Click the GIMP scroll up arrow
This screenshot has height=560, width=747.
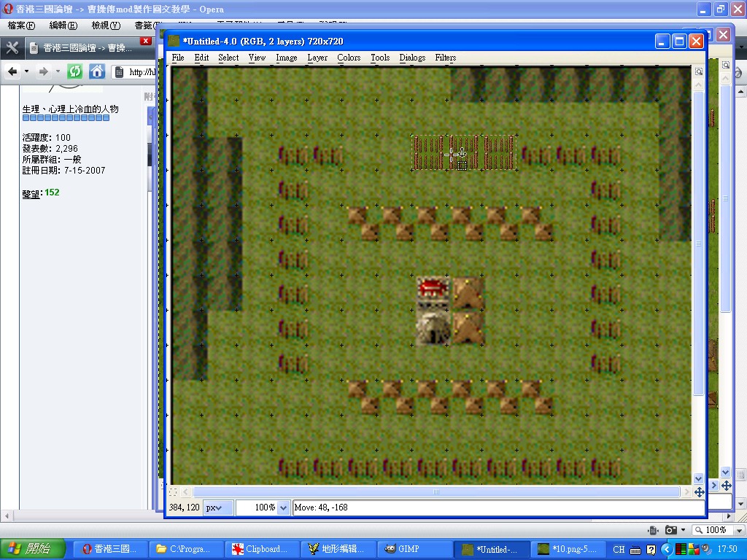tap(699, 85)
